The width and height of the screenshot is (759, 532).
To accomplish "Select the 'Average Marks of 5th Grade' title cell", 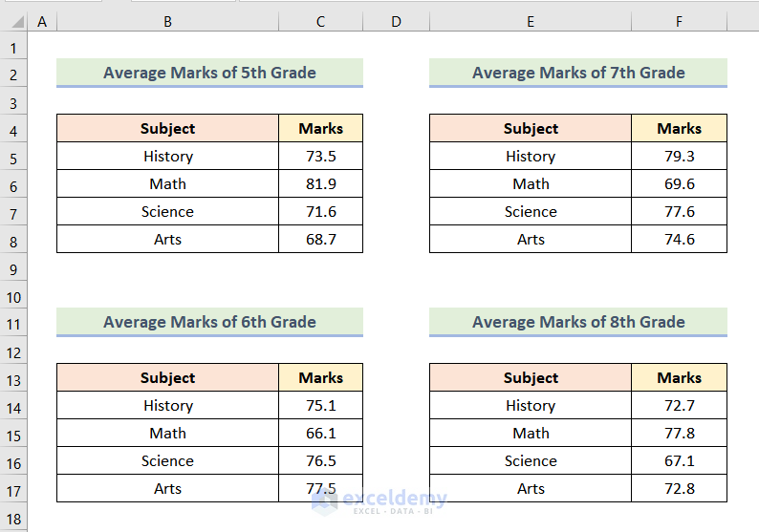I will pos(209,73).
